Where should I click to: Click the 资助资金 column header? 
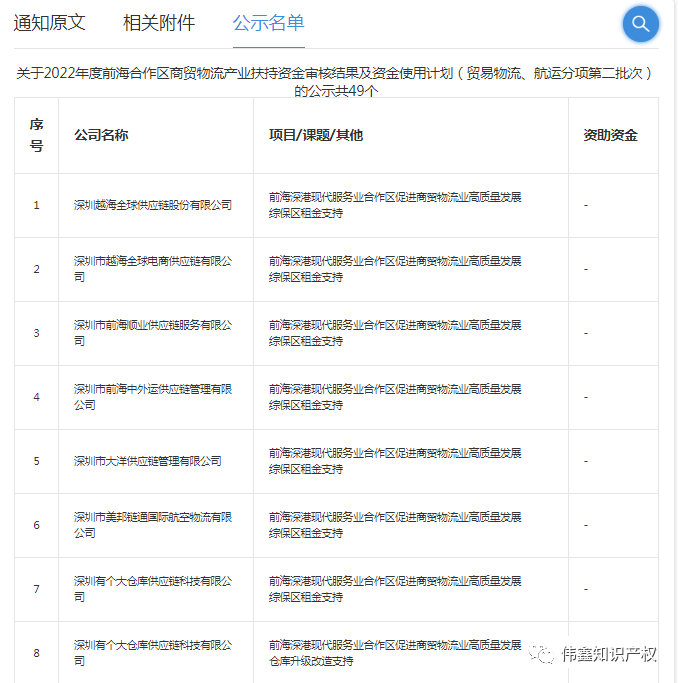click(x=611, y=135)
